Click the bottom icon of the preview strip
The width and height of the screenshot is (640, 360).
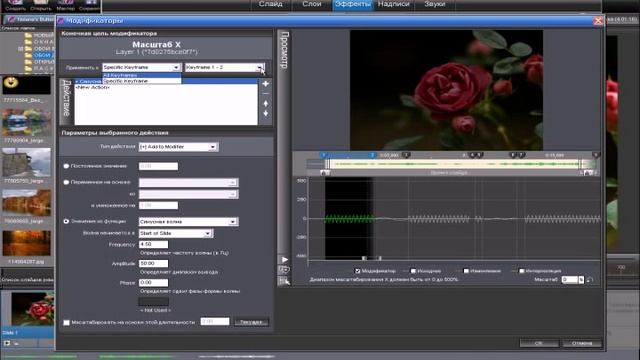(284, 281)
